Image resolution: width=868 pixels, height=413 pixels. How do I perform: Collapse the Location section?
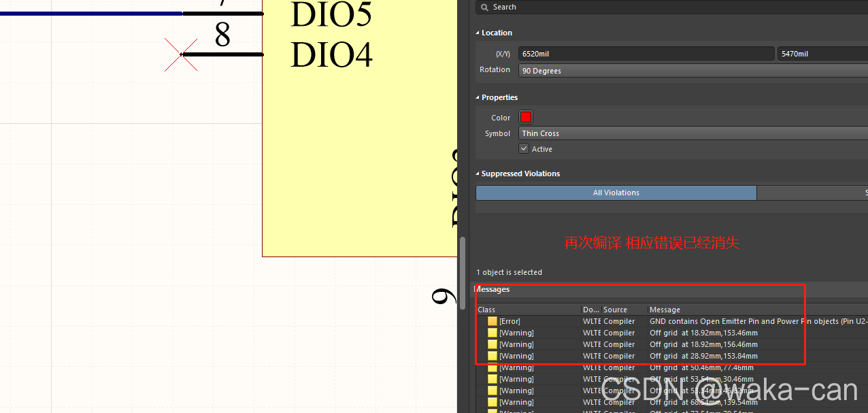[478, 33]
